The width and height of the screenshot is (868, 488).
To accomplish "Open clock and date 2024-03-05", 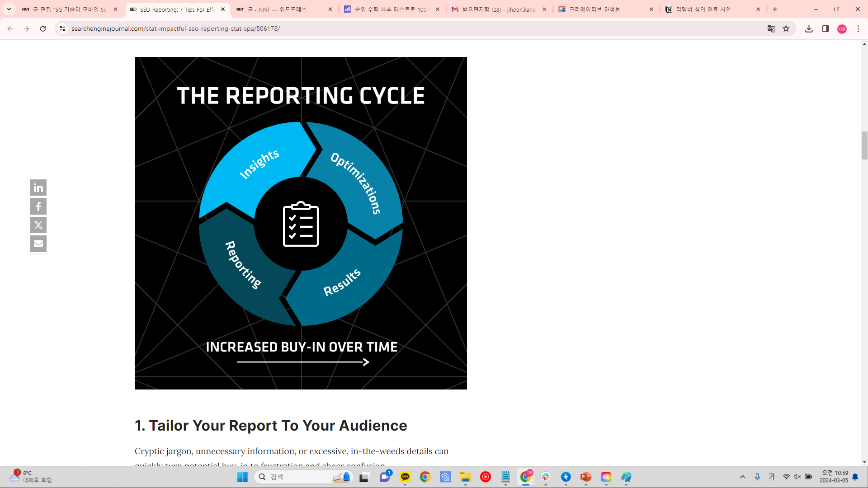I will (834, 477).
